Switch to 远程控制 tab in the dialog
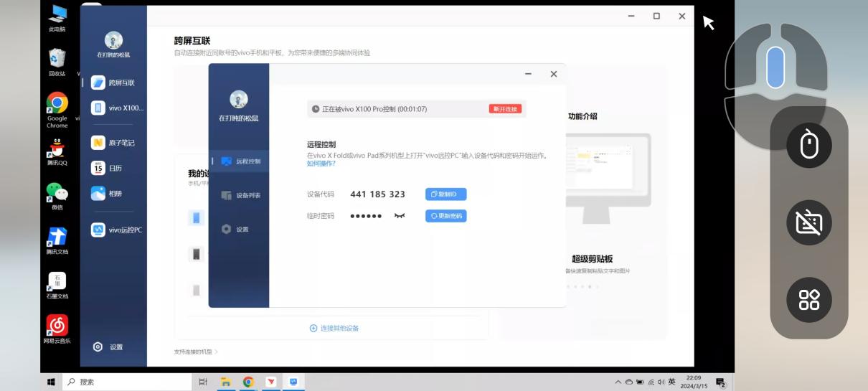Image resolution: width=868 pixels, height=391 pixels. coord(240,161)
